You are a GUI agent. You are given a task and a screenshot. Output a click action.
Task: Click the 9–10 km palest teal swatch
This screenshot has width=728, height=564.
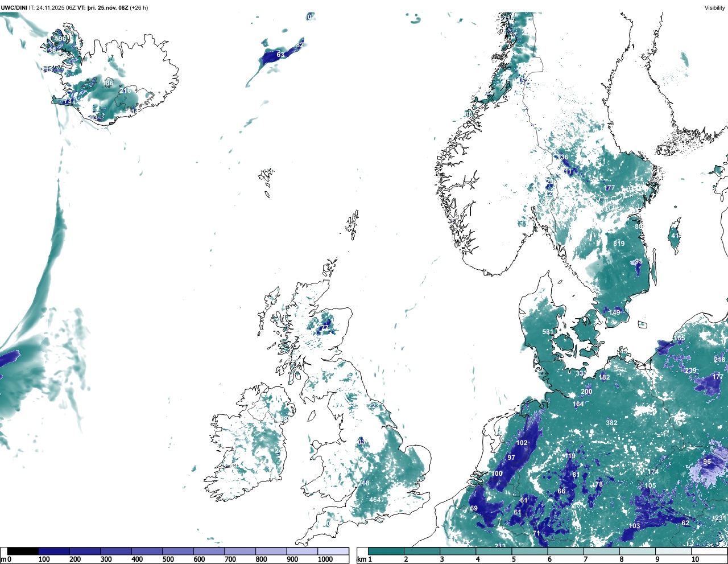[674, 551]
